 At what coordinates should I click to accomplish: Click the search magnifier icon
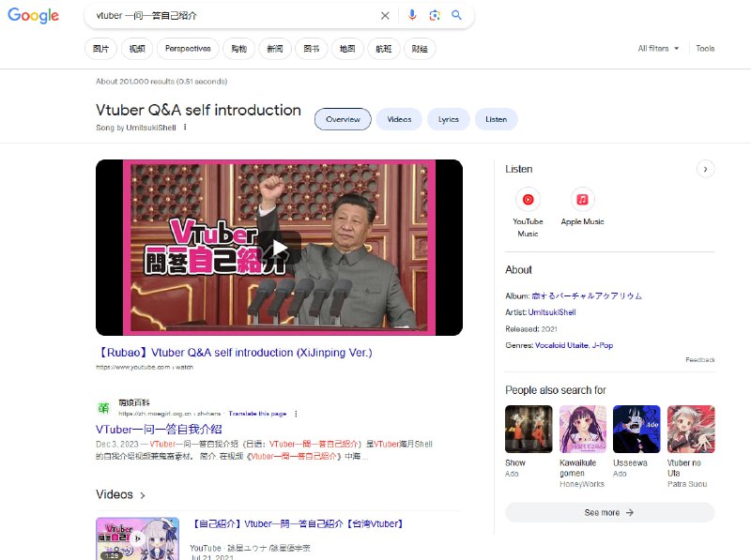[457, 16]
